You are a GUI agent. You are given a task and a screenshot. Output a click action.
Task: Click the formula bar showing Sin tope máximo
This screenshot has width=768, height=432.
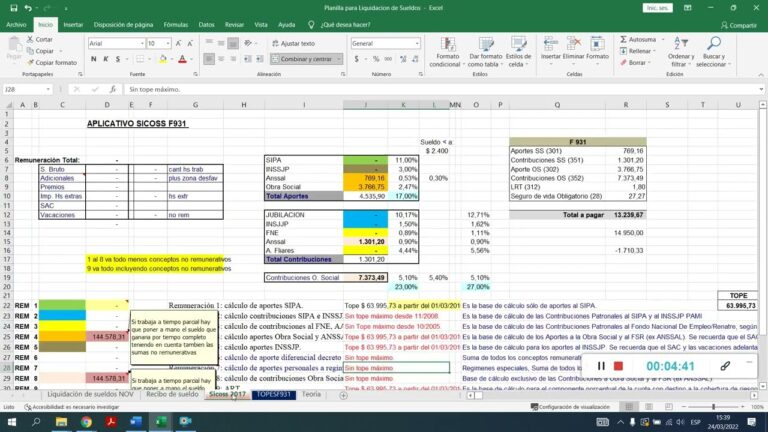coord(441,89)
